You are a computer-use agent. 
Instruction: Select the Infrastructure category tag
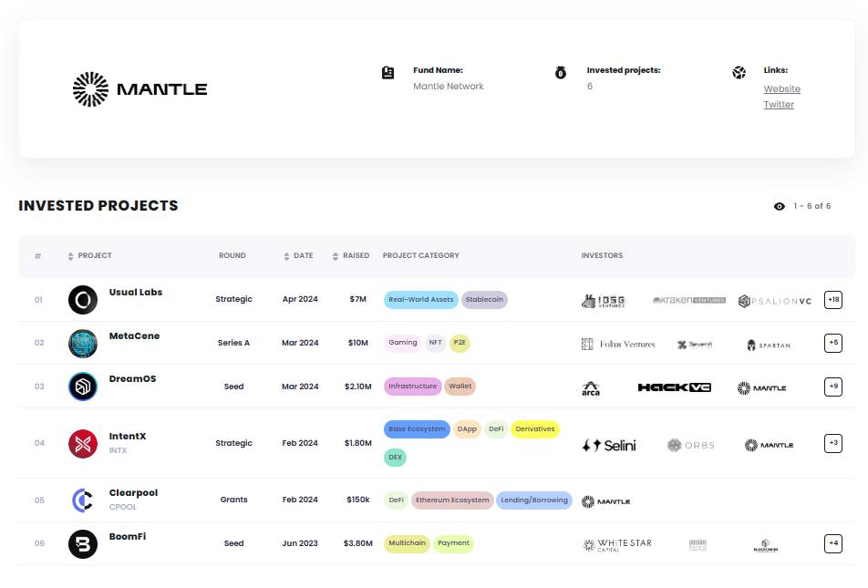click(412, 386)
